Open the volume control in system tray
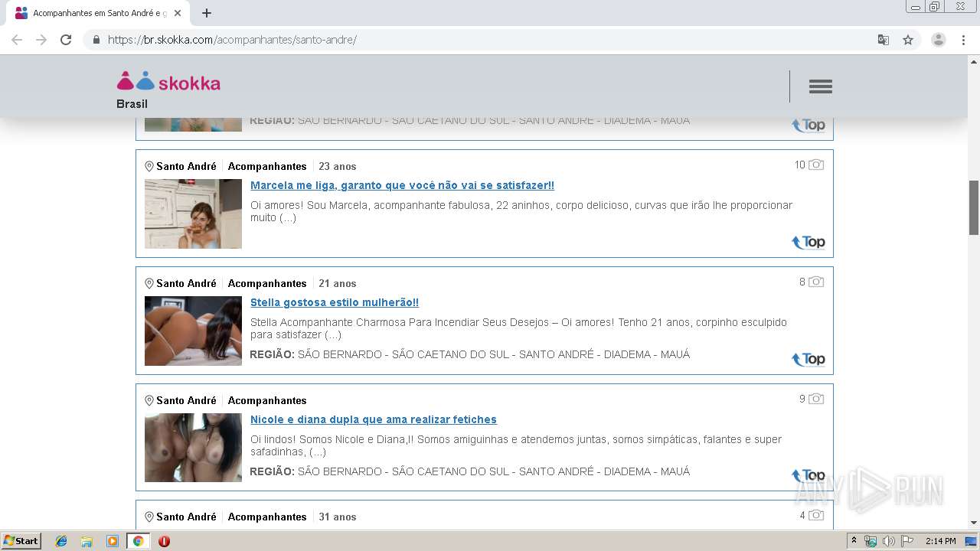The image size is (980, 551). coord(888,541)
